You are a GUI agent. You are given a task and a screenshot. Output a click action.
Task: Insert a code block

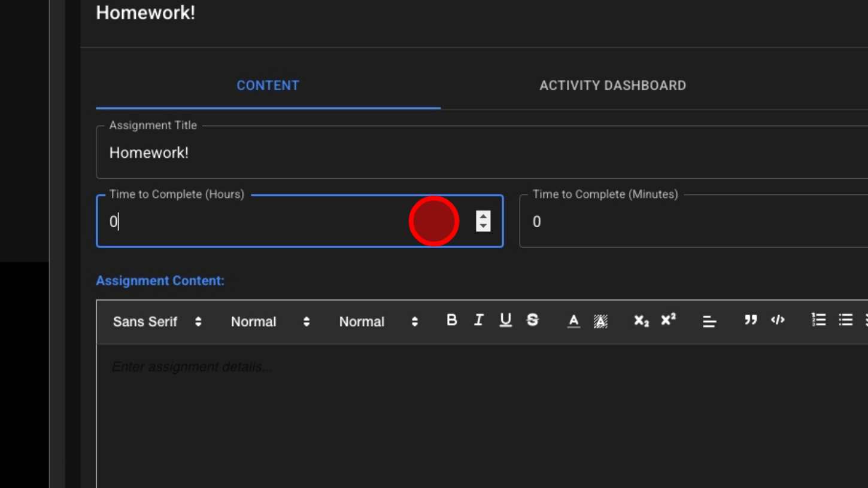click(778, 321)
